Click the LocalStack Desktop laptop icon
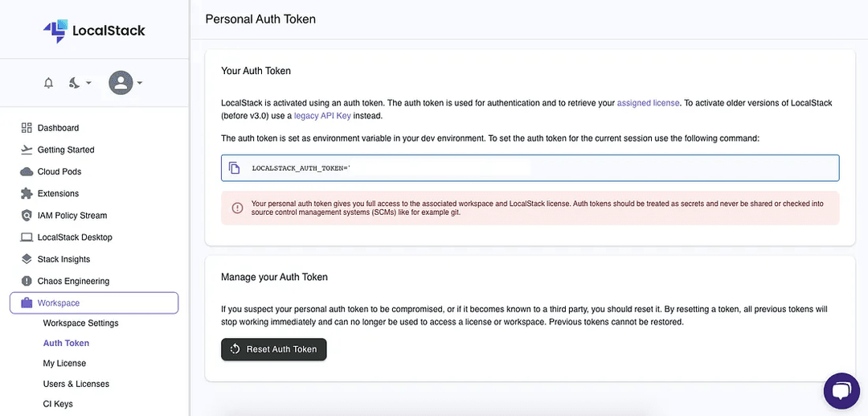 pos(27,237)
